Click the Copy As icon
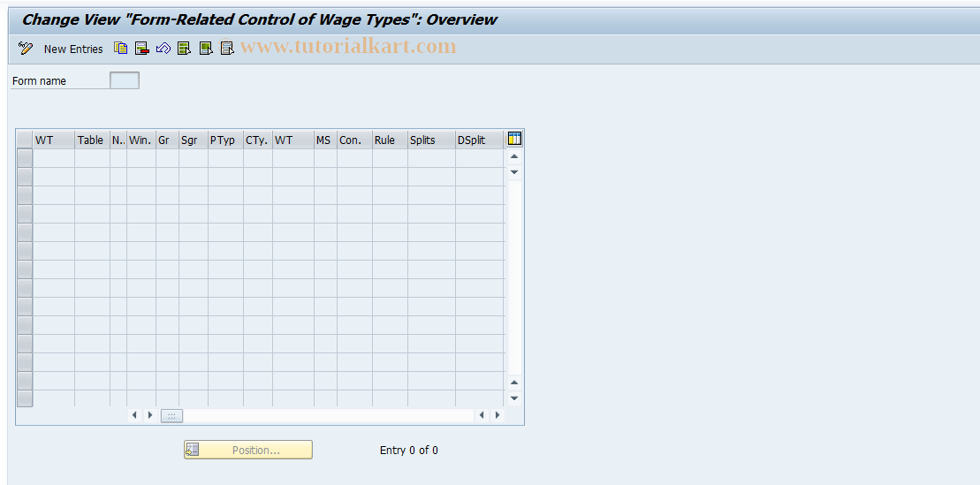The height and width of the screenshot is (485, 980). coord(121,48)
